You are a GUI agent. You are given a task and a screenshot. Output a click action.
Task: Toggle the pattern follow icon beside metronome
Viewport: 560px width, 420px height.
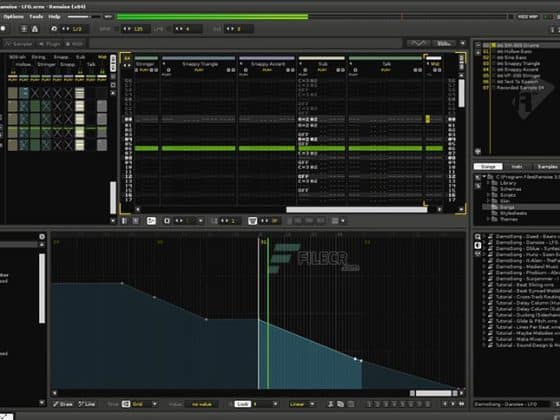24,29
